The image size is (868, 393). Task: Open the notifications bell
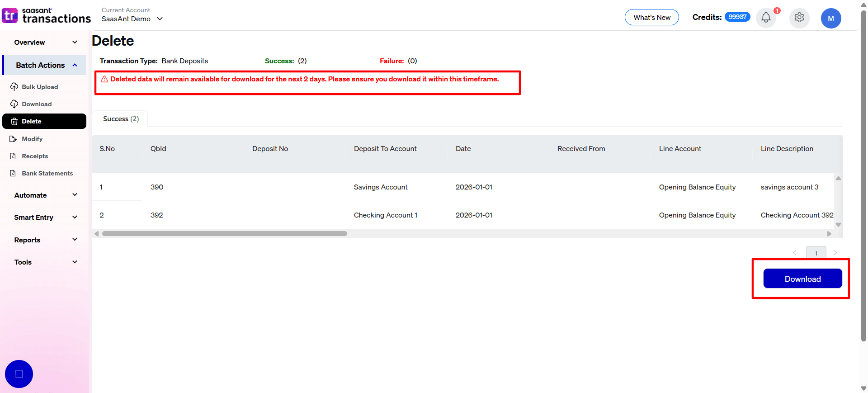766,18
